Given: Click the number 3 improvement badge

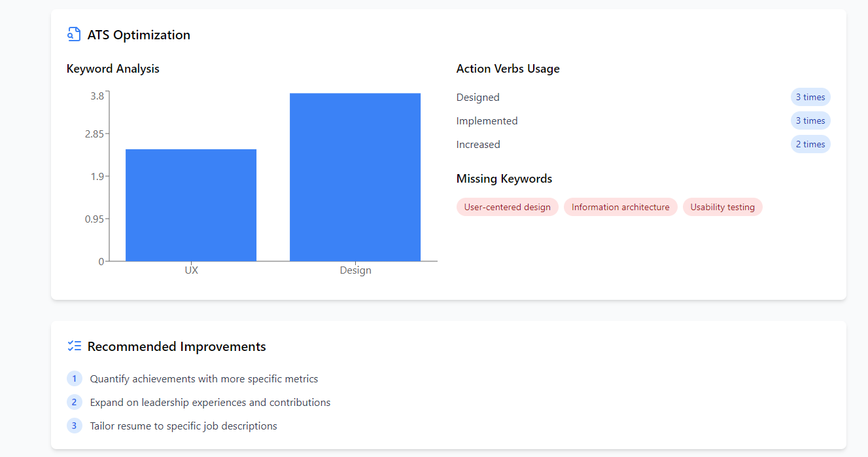Looking at the screenshot, I should [75, 426].
